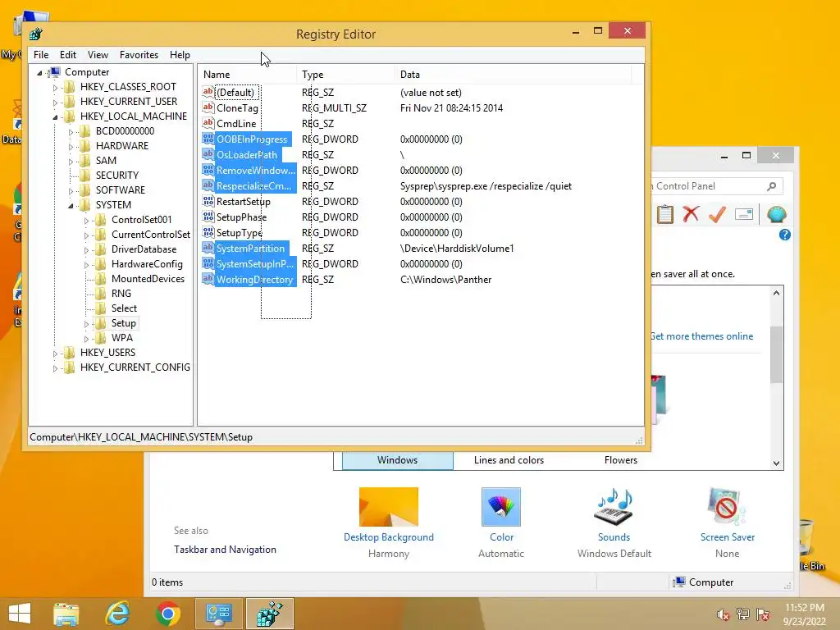
Task: Select the Select key in tree
Action: (x=124, y=308)
